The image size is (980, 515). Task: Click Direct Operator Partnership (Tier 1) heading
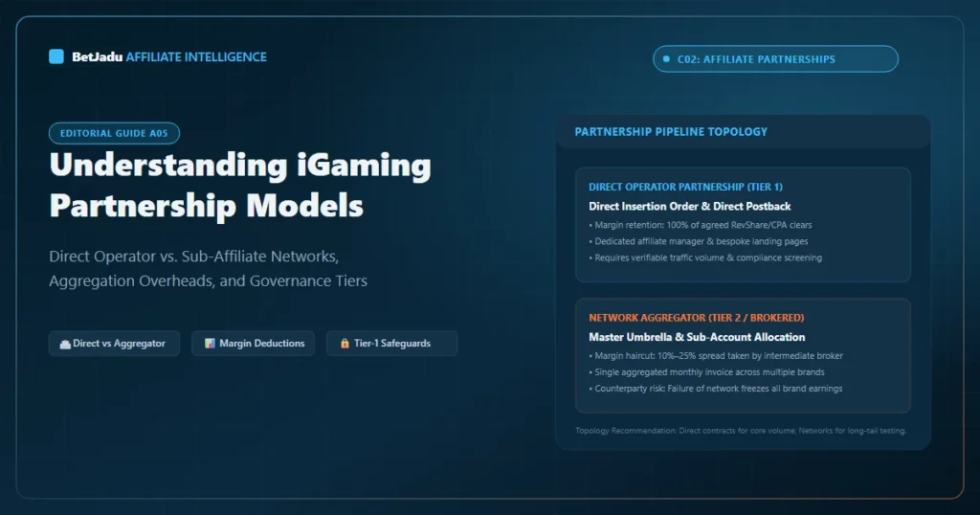click(685, 187)
